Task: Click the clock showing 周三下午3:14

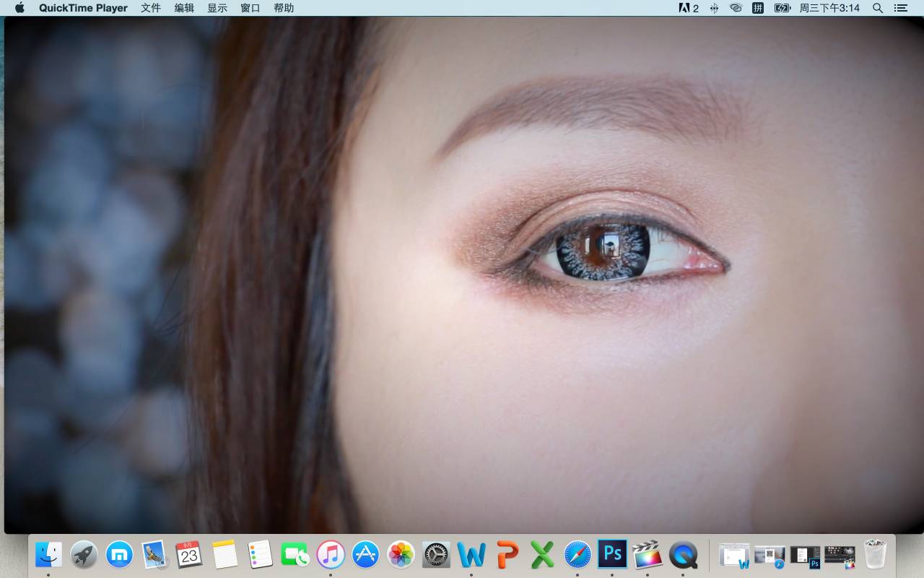Action: click(829, 8)
